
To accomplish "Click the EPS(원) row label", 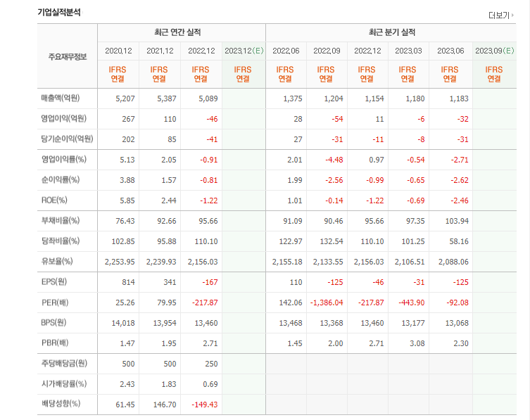I will (54, 281).
